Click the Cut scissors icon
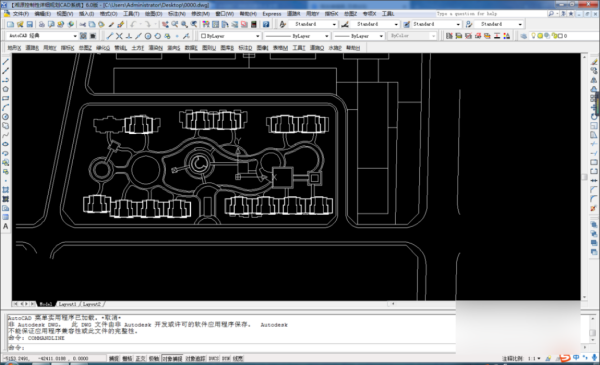The width and height of the screenshot is (600, 365). point(83,24)
